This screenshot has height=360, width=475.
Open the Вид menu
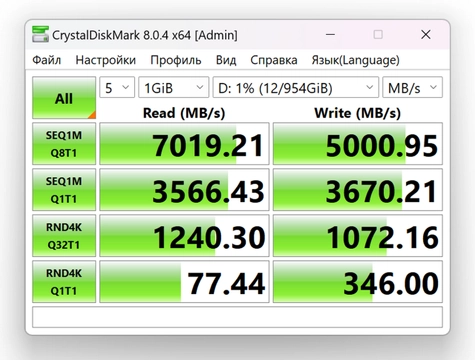coord(226,60)
